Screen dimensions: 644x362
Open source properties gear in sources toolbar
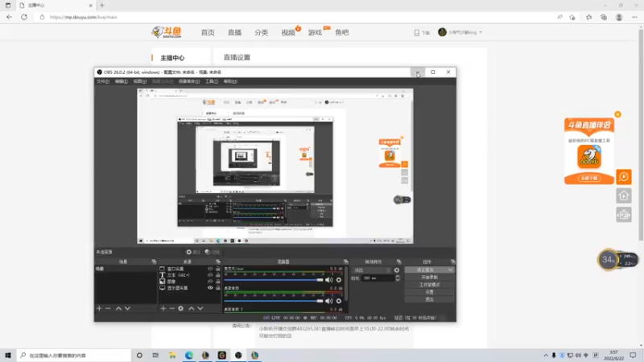tap(180, 308)
